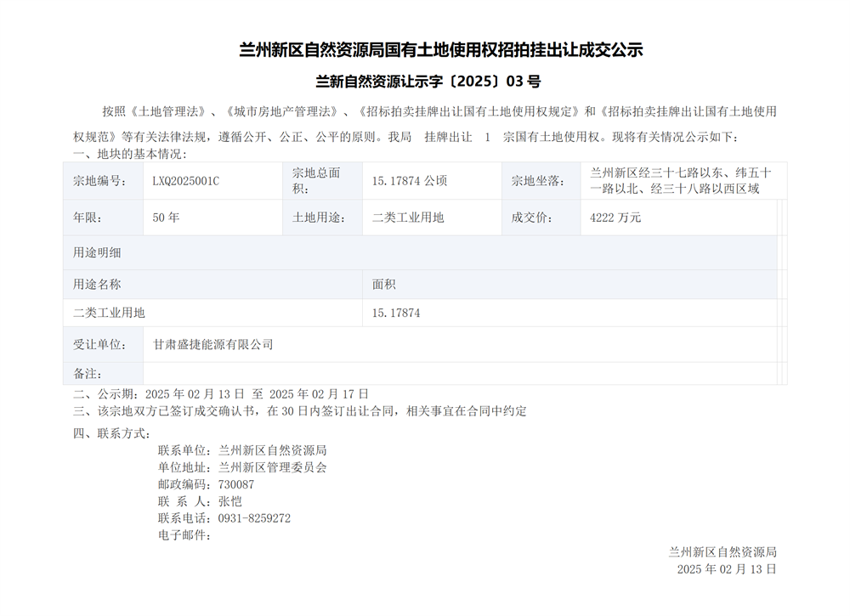Select the postal code 730087
Screen dimensions: 850x616
tap(235, 484)
